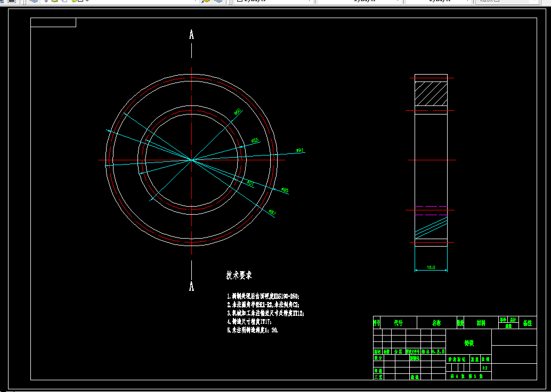This screenshot has width=551, height=392.
Task: Select the Φ87 diameter dimension label
Action: (x=272, y=213)
